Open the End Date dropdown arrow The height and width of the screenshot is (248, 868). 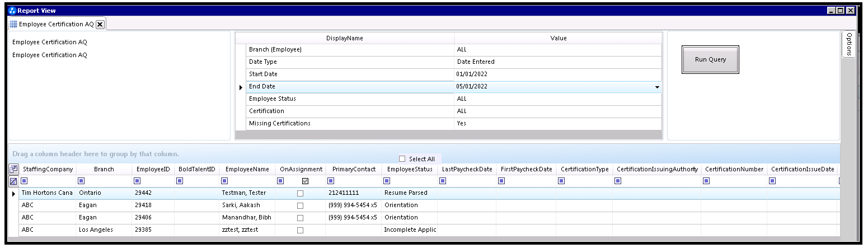click(656, 87)
